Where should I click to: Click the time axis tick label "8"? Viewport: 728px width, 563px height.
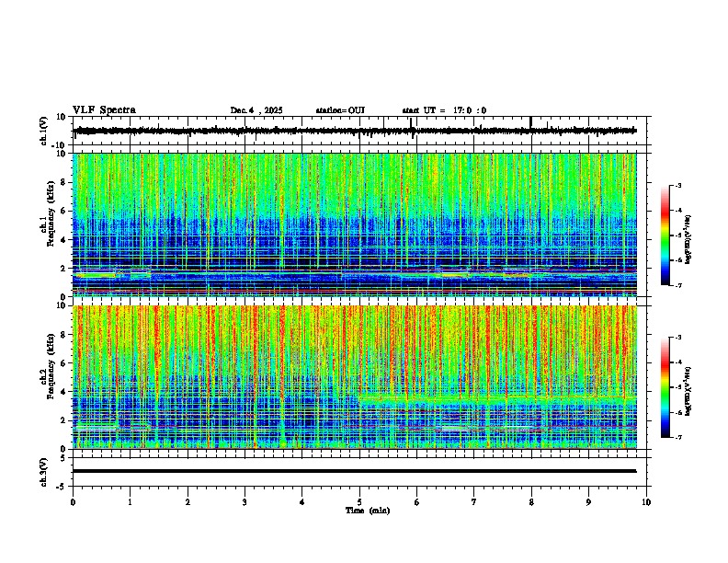(531, 502)
